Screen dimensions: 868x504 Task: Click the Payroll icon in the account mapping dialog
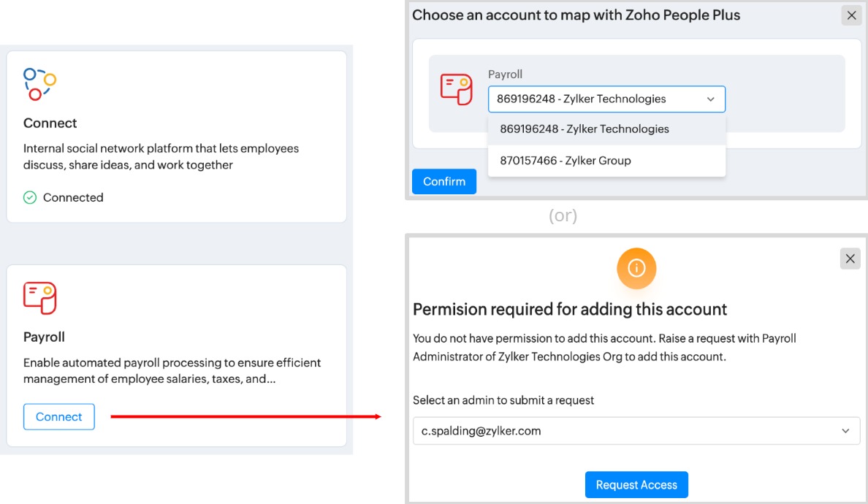[x=457, y=88]
